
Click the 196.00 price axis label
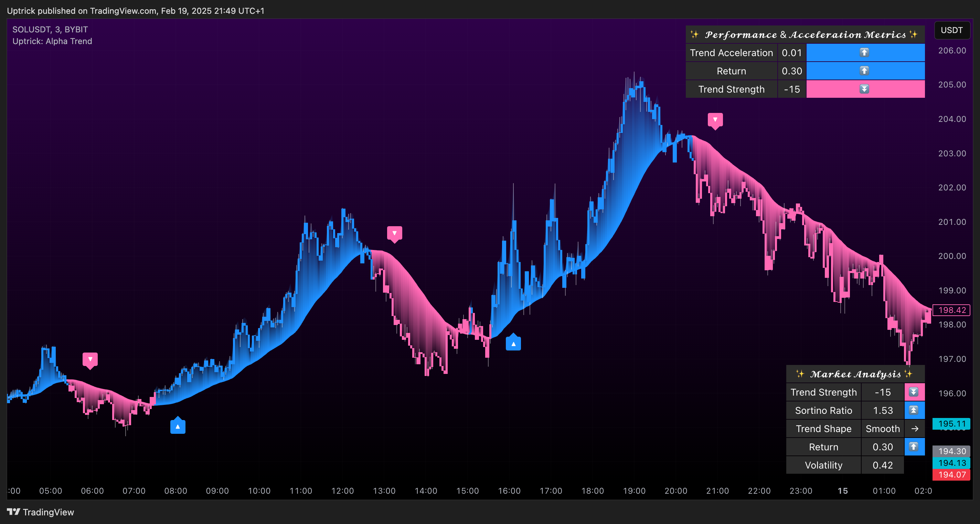click(x=952, y=393)
